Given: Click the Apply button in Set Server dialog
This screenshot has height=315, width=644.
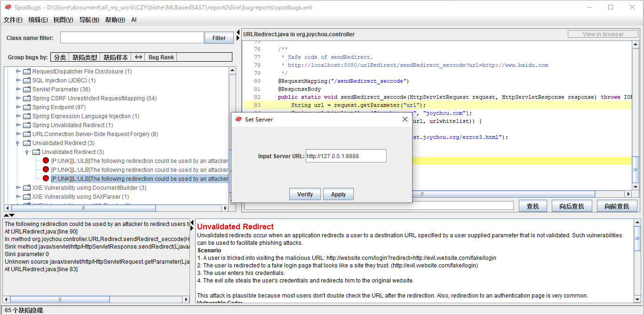Looking at the screenshot, I should [x=338, y=194].
